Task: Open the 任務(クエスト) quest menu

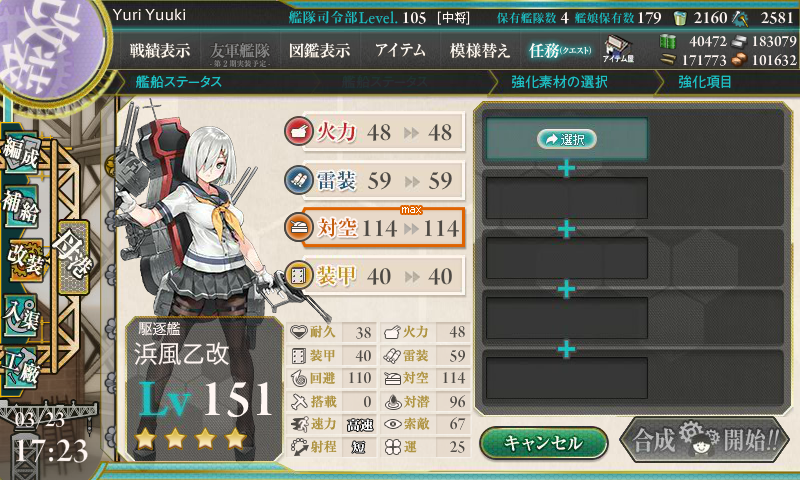Action: click(x=560, y=50)
